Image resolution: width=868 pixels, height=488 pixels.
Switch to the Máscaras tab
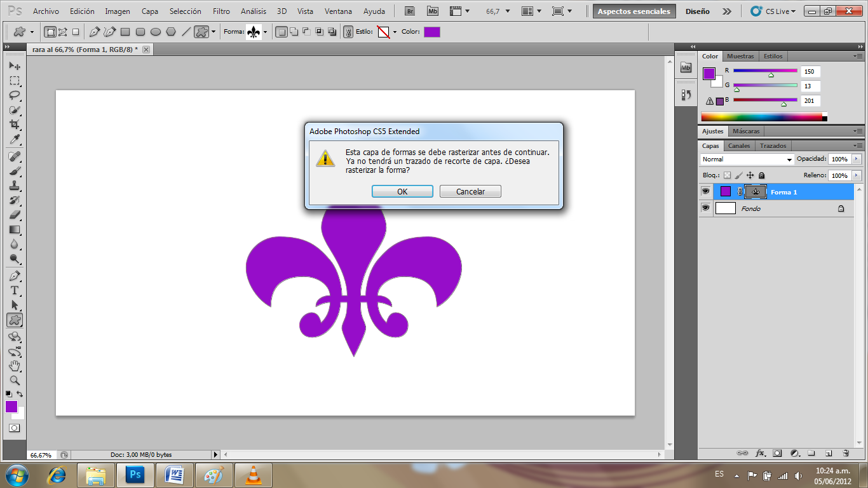pos(745,131)
